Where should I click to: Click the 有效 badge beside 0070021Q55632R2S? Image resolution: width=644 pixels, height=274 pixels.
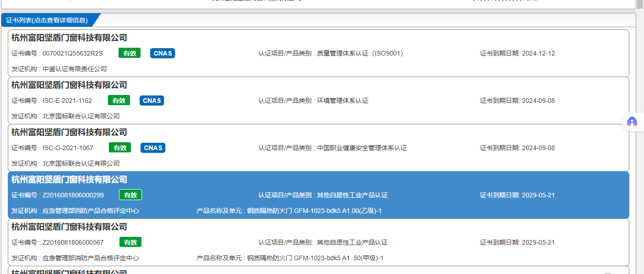point(130,53)
